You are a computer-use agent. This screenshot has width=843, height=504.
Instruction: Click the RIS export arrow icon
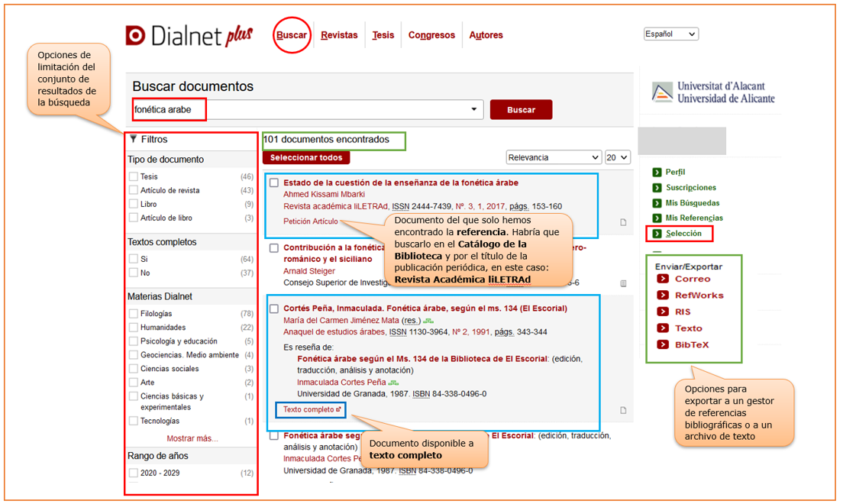[662, 312]
